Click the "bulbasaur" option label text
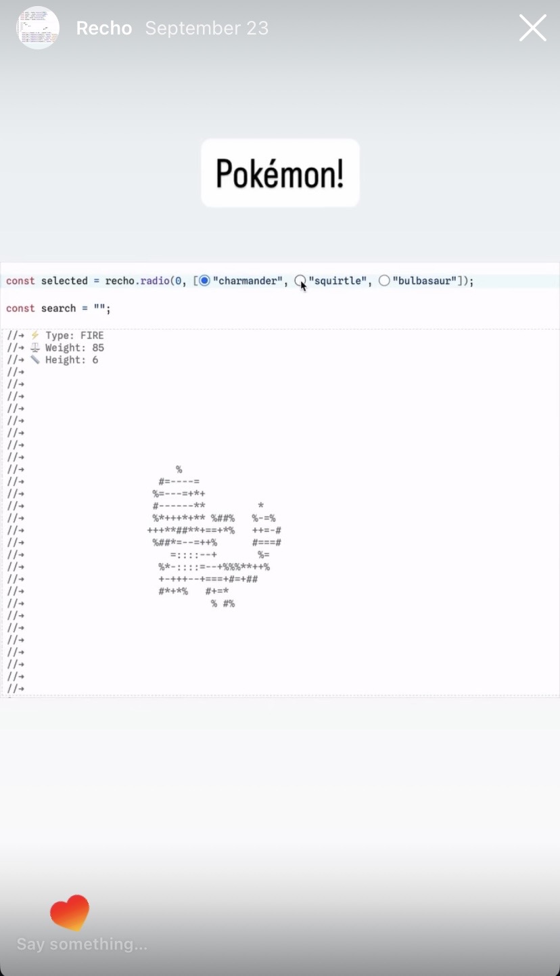Screen dimensions: 560x976 click(x=425, y=281)
